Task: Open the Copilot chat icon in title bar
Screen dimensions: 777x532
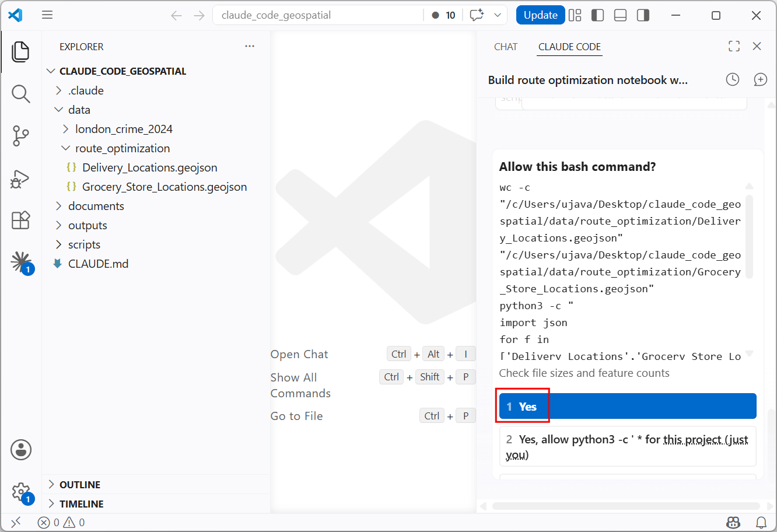Action: [x=477, y=15]
